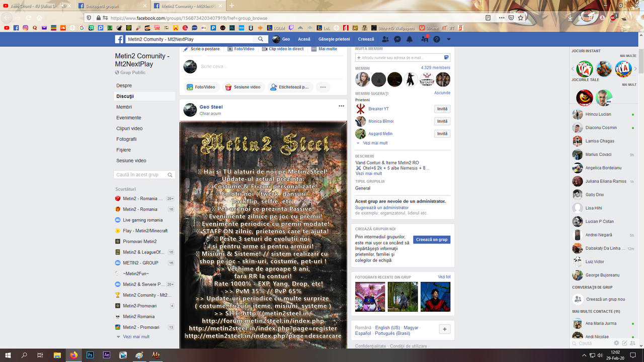Click the plus button to add a language

(x=444, y=329)
